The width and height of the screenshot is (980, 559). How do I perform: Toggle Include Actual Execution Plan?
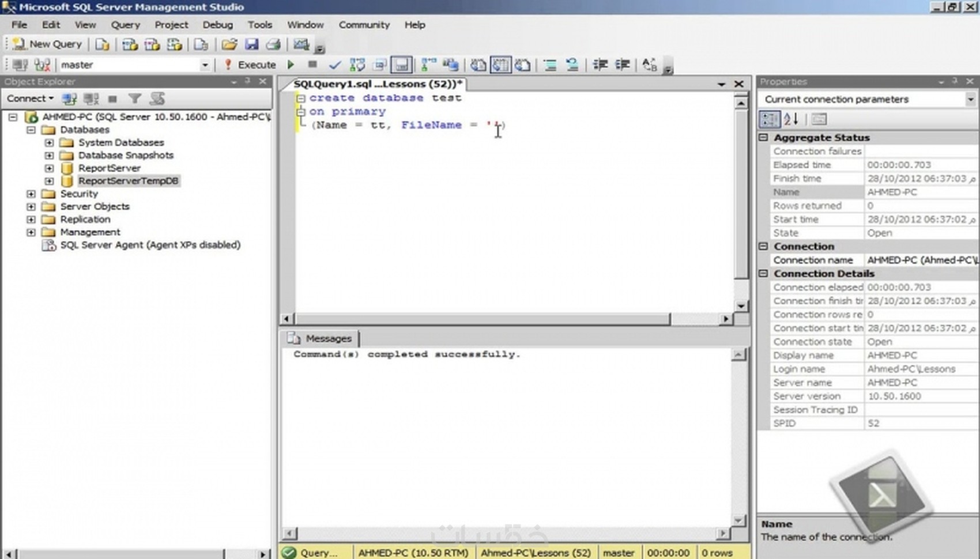(x=428, y=65)
